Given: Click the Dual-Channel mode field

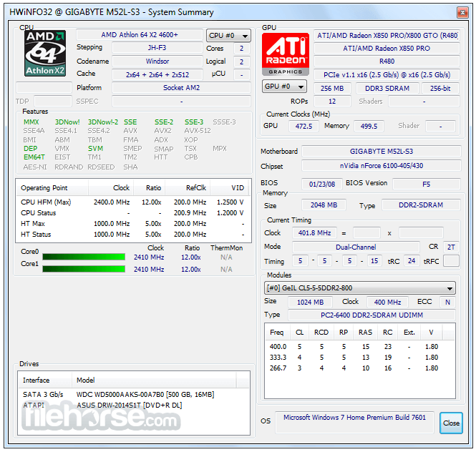Looking at the screenshot, I should tap(356, 247).
